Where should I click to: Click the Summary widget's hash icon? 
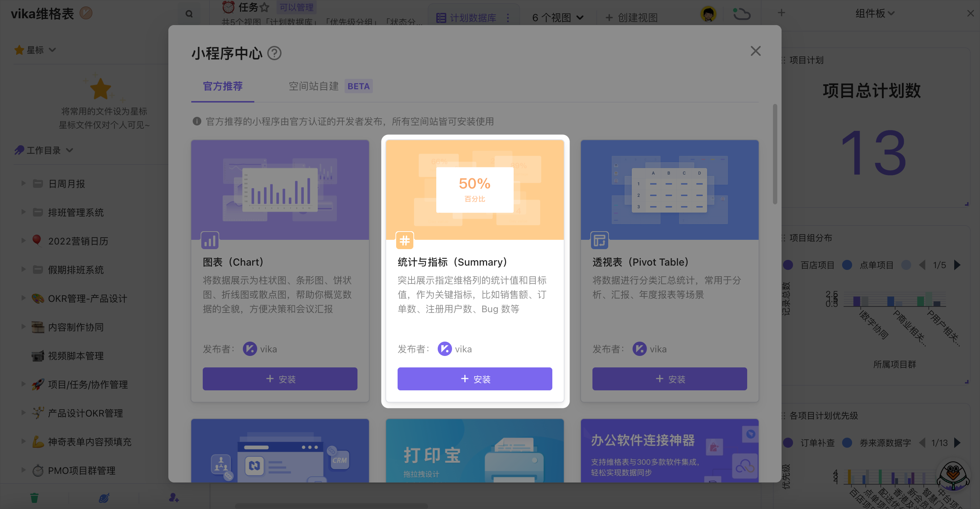coord(404,240)
